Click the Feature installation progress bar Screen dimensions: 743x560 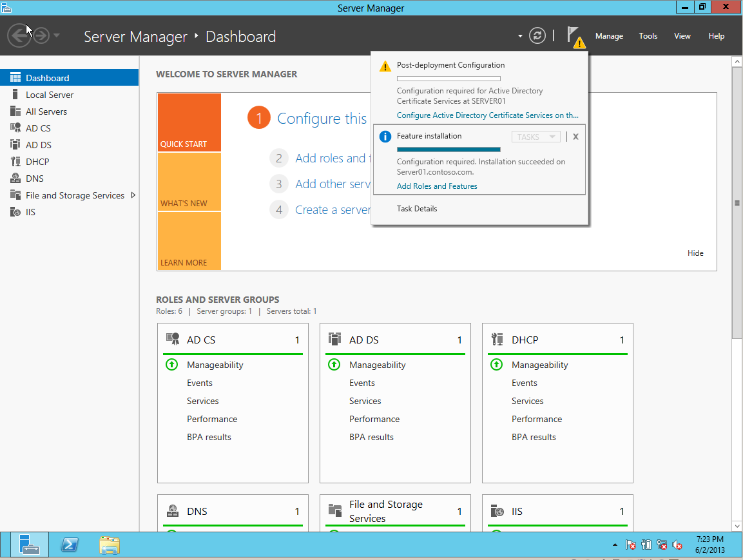click(x=449, y=150)
